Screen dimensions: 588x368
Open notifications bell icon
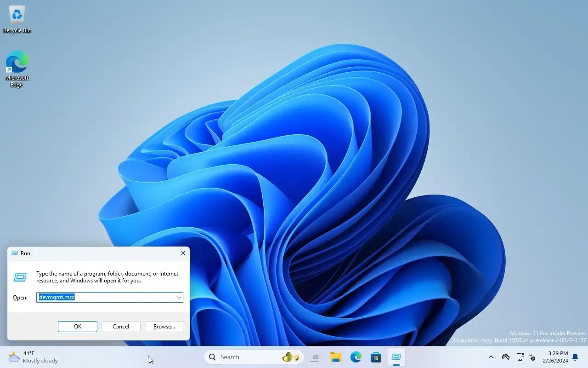click(x=575, y=357)
